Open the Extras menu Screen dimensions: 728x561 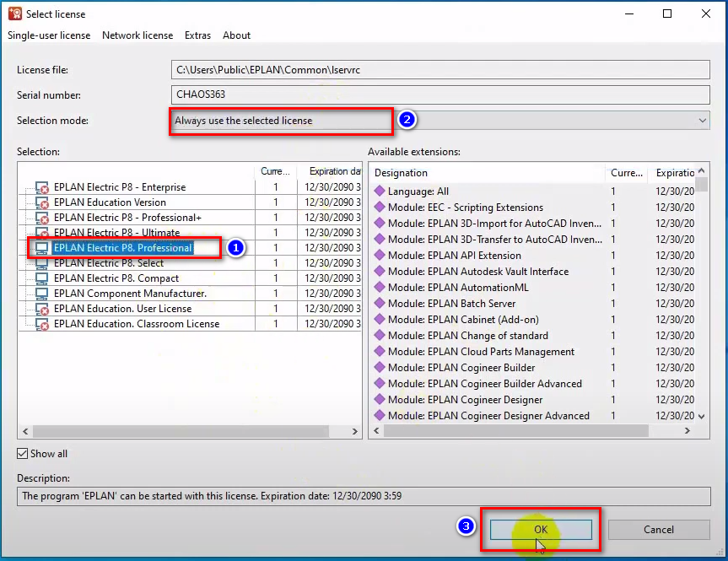[x=197, y=35]
